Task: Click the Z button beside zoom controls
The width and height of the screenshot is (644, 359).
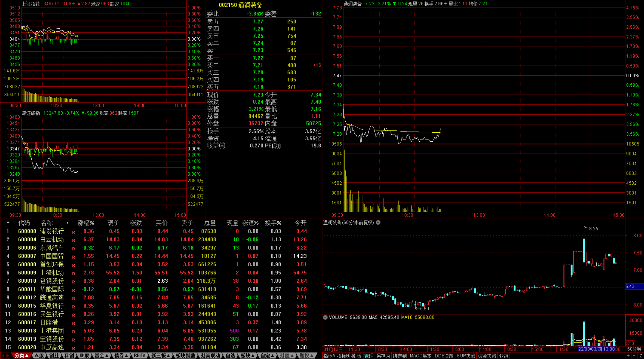Action: [x=640, y=356]
